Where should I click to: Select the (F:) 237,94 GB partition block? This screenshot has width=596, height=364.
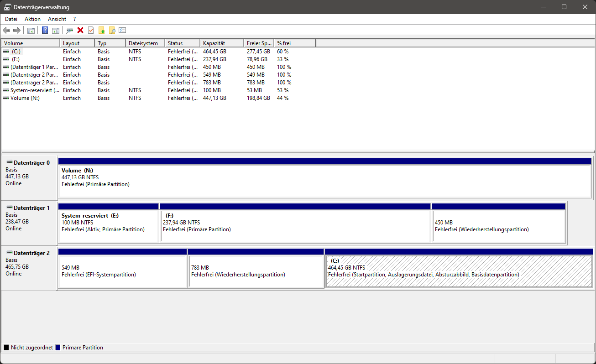[x=295, y=223]
